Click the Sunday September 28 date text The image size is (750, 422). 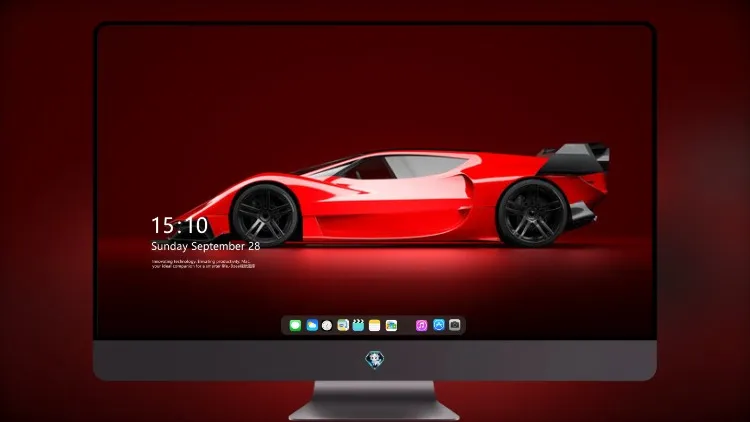pos(206,246)
